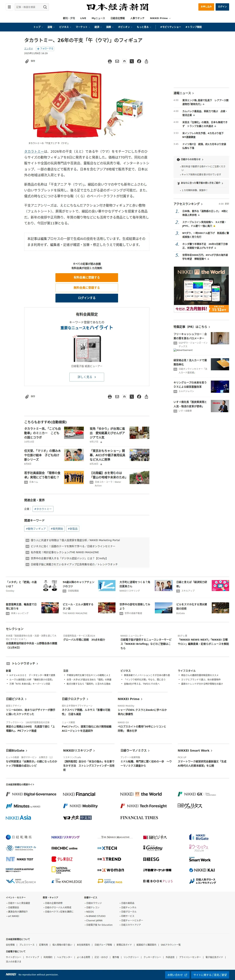The width and height of the screenshot is (235, 980).
Task: Click the NIKKEI logo in the footer bar
Action: pyautogui.click(x=11, y=974)
